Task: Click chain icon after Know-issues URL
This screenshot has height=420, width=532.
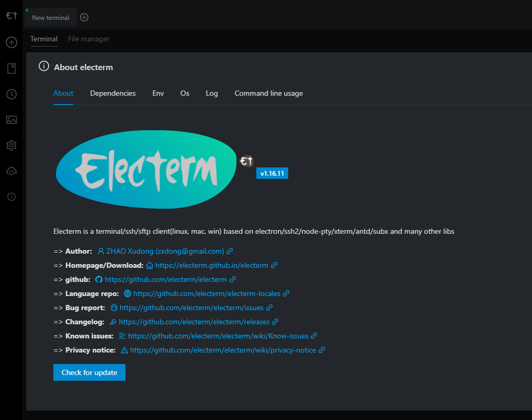Action: pos(314,336)
